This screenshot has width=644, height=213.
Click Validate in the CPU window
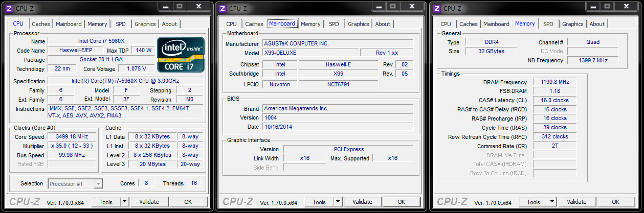pos(148,202)
